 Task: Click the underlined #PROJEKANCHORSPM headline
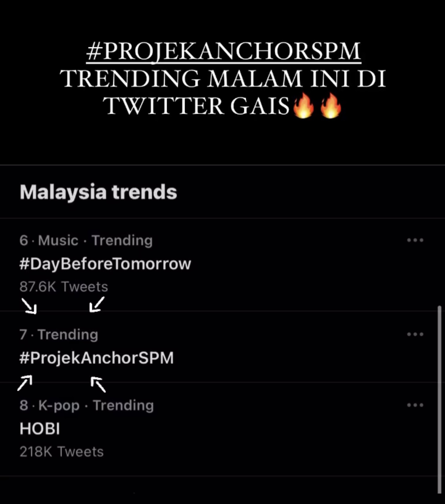pos(224,51)
